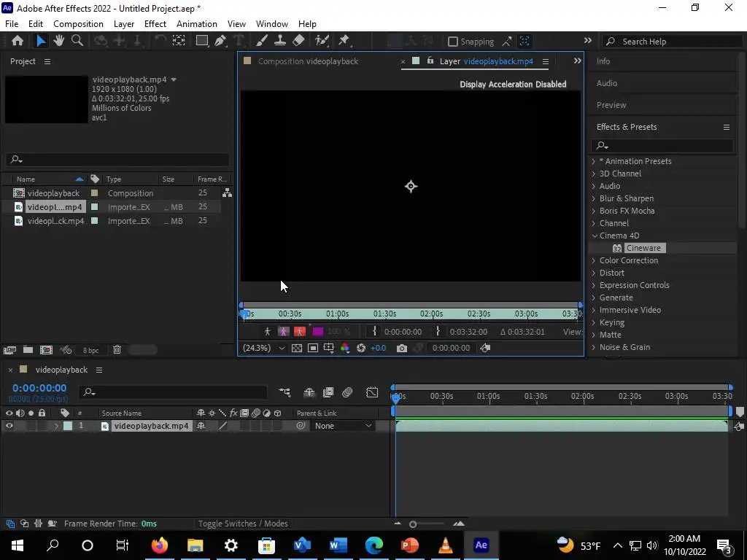Toggle the layer lock on the Layer tab

coord(430,61)
